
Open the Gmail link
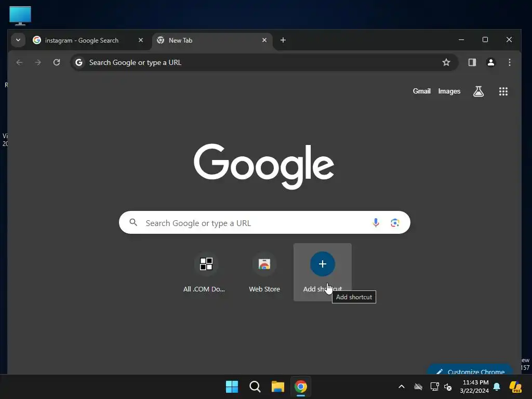421,91
